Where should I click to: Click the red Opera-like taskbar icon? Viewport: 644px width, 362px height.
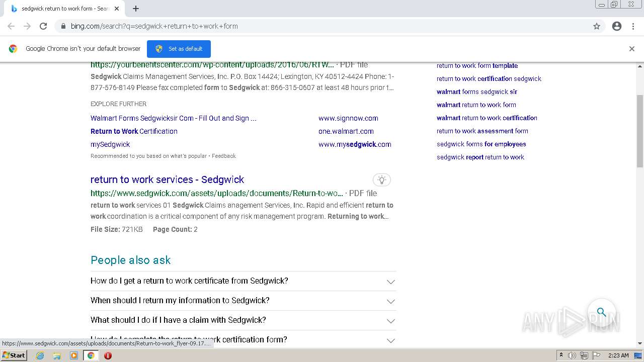108,355
